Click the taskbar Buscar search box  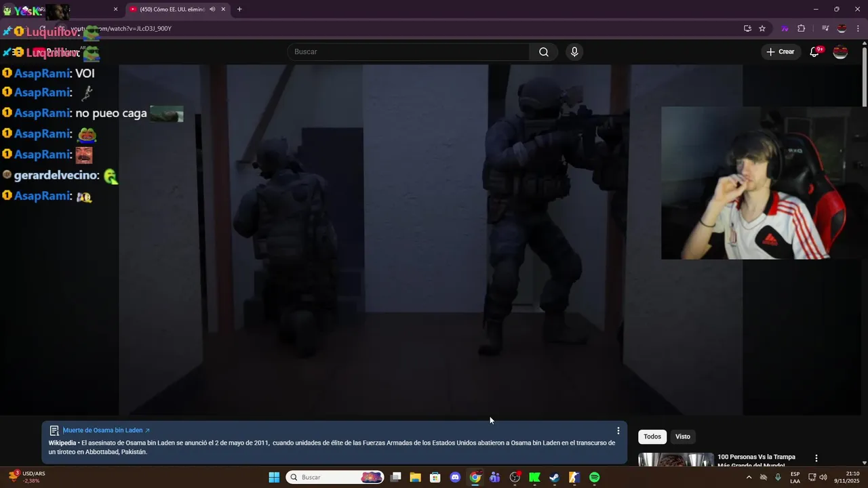click(x=335, y=477)
